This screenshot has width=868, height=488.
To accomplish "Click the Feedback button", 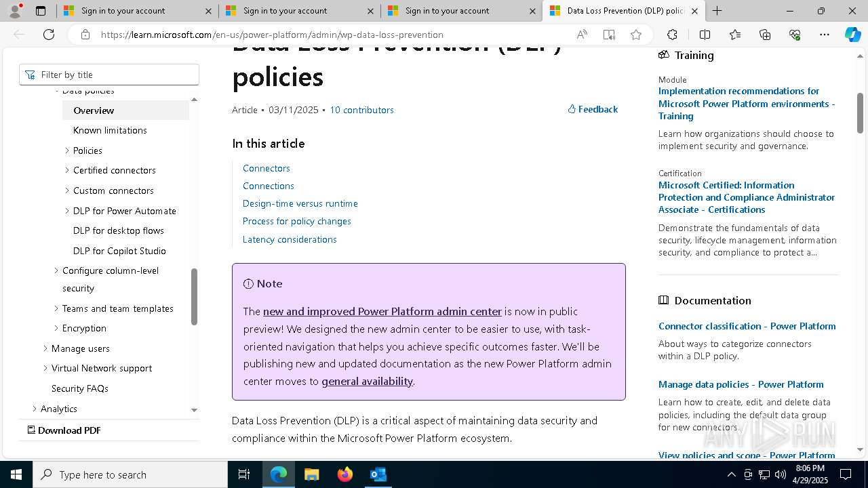I will coord(593,109).
